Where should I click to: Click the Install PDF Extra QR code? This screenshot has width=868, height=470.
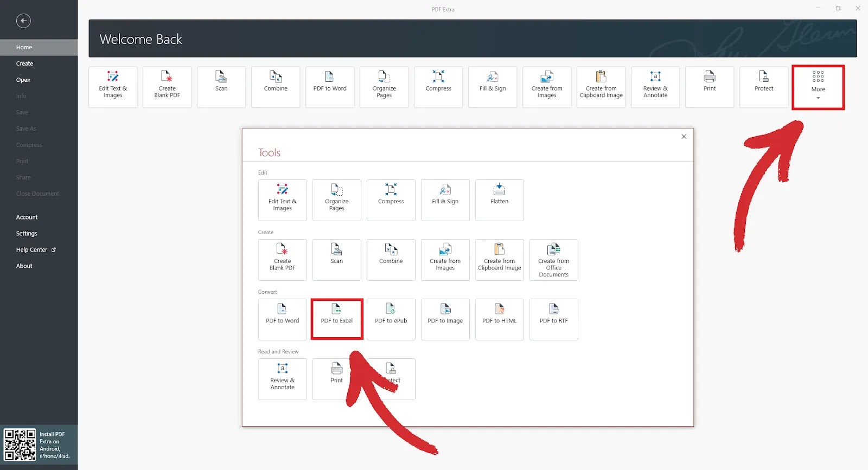[20, 445]
